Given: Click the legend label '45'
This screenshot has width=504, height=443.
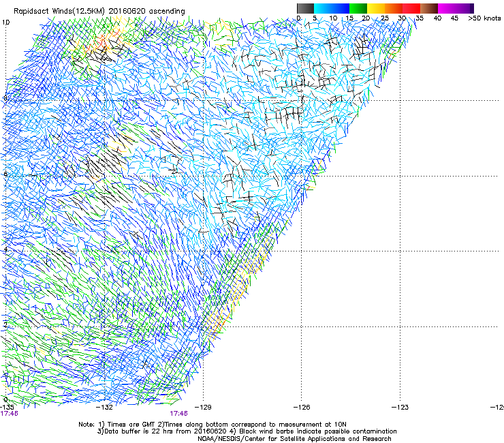Looking at the screenshot, I should click(454, 18).
